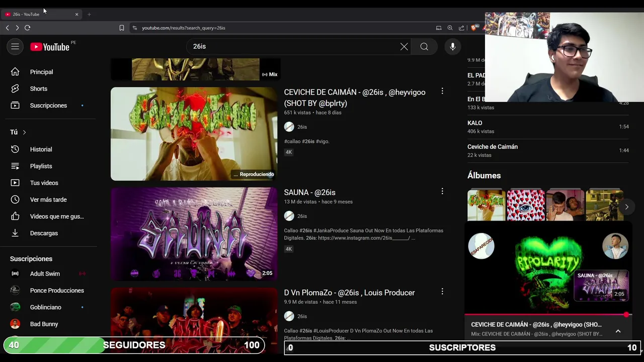Click SAUNA next-video card in miniplayer

point(601,286)
